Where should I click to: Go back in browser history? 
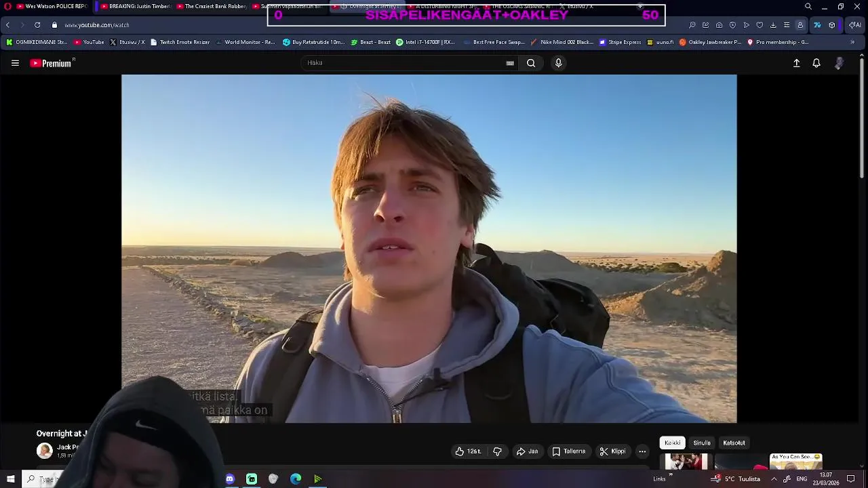[8, 25]
